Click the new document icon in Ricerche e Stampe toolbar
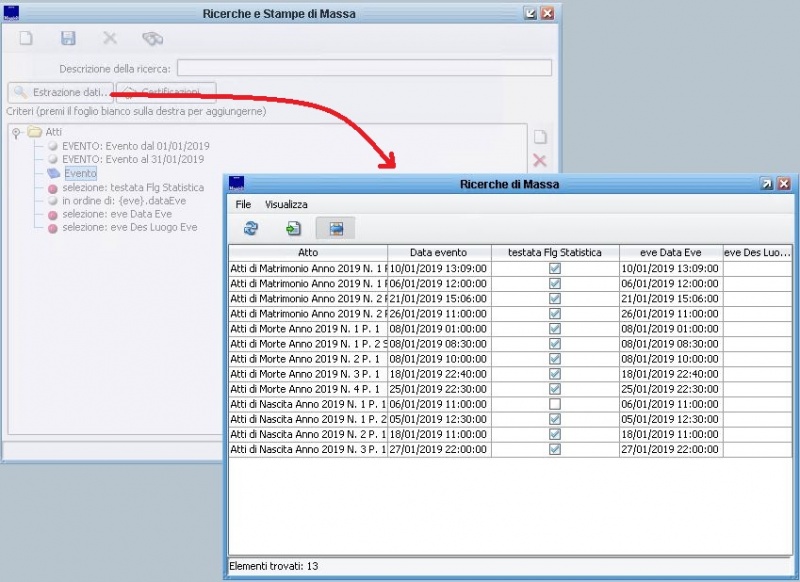The height and width of the screenshot is (582, 800). (x=26, y=38)
